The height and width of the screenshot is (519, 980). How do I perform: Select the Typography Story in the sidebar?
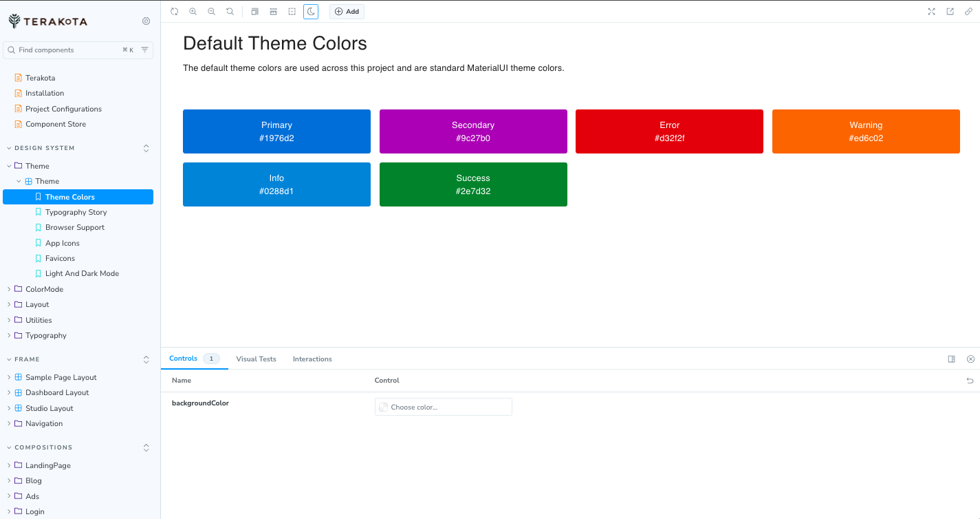76,211
